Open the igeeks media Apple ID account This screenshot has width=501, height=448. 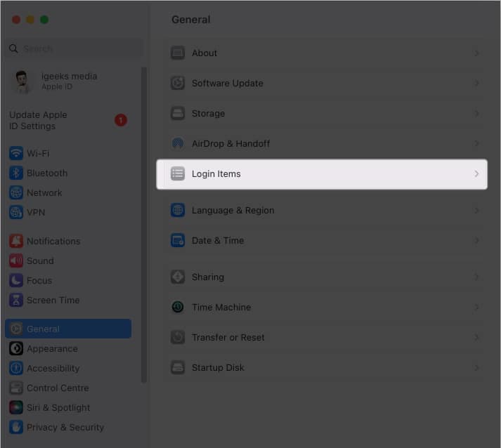point(69,81)
